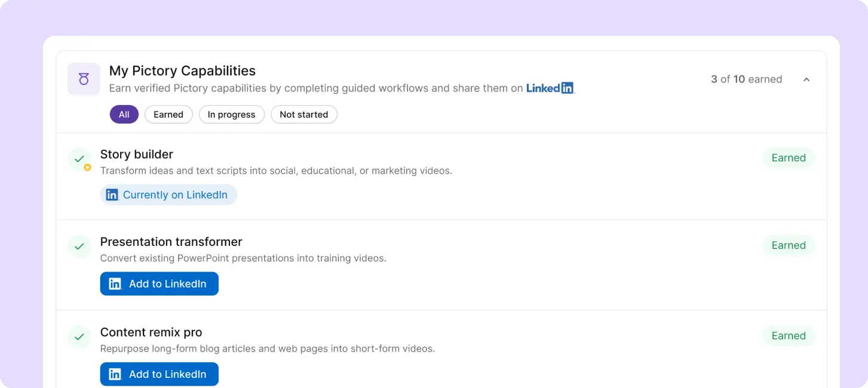Open Currently on LinkedIn chip
This screenshot has width=868, height=388.
pos(168,195)
